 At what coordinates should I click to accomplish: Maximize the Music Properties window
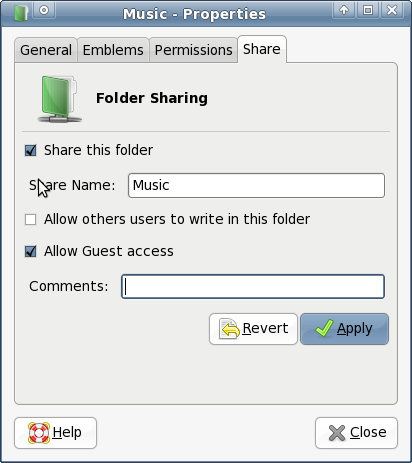pyautogui.click(x=368, y=10)
